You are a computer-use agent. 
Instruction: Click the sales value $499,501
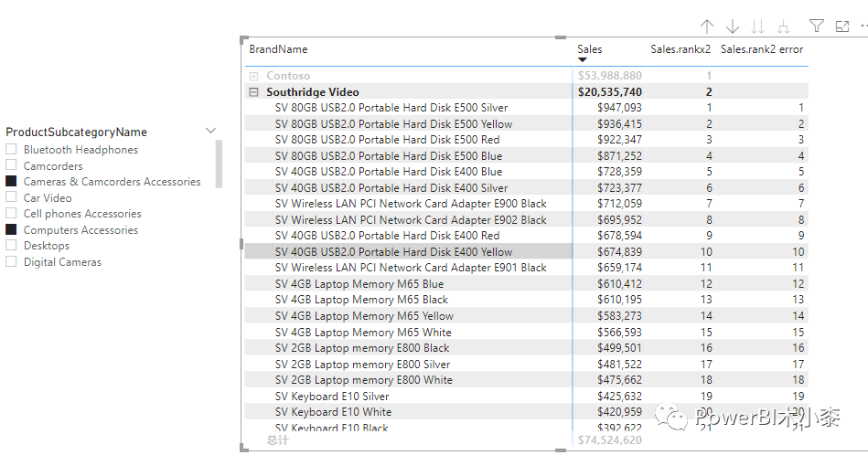[x=619, y=348]
